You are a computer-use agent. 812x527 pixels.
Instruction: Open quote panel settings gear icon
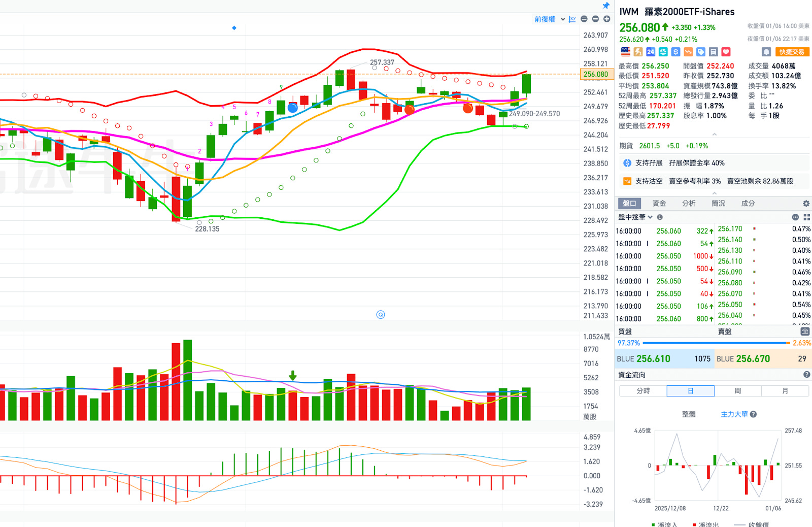coord(806,204)
